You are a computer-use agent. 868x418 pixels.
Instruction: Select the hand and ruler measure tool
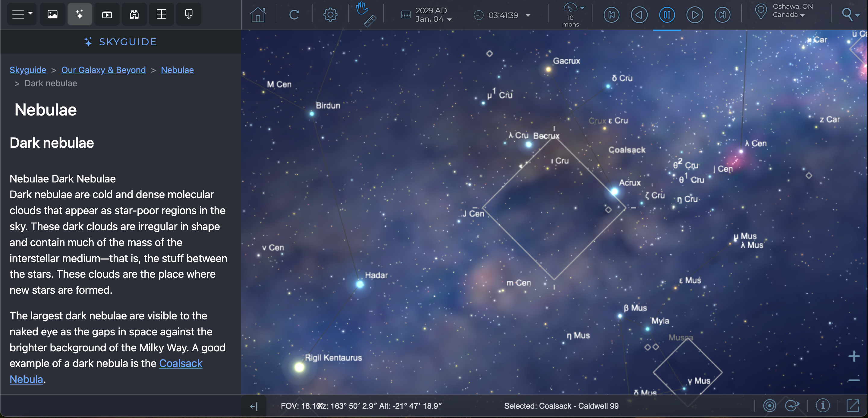[x=366, y=15]
